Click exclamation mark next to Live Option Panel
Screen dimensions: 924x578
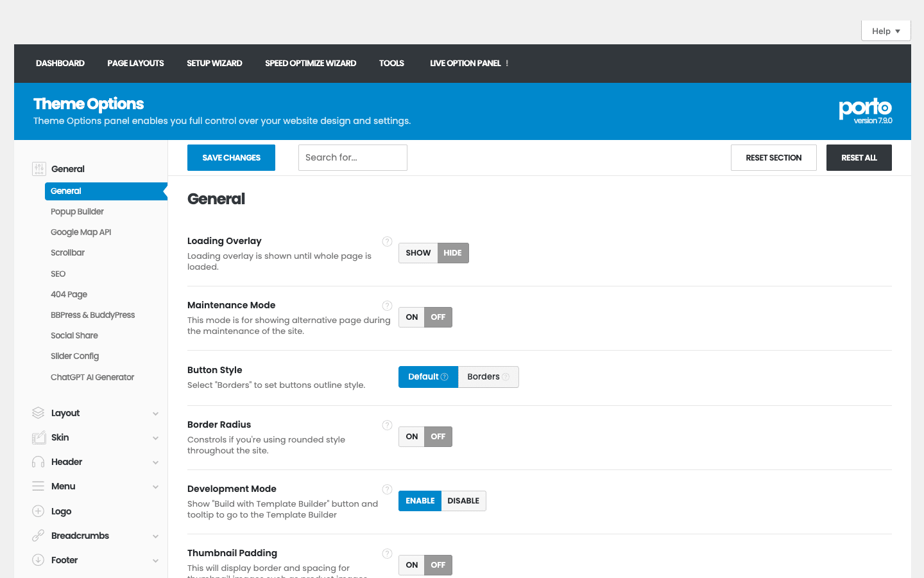point(507,64)
